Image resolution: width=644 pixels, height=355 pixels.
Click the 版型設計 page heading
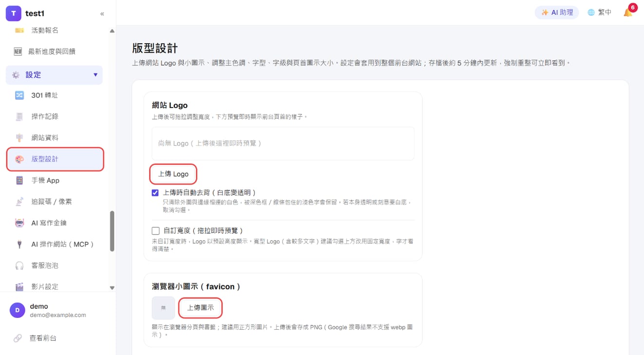click(155, 48)
